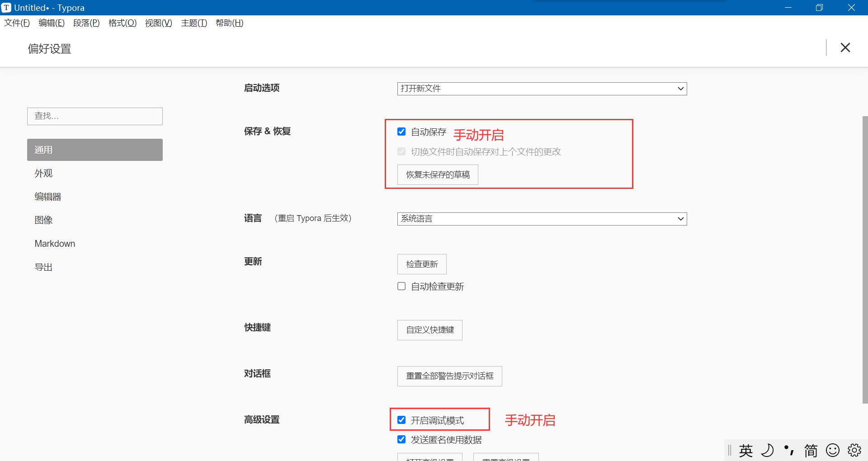Open the 语言 系统语言 dropdown
The height and width of the screenshot is (461, 868).
pyautogui.click(x=542, y=219)
